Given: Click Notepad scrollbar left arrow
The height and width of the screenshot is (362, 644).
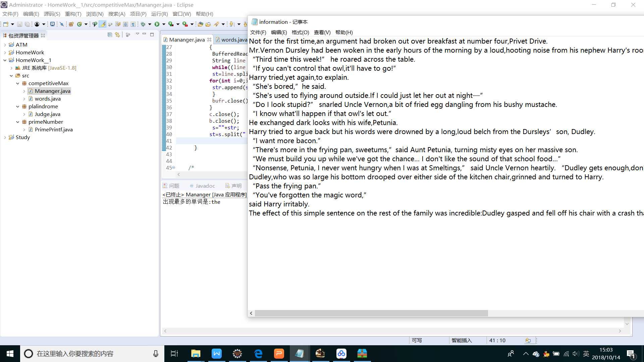Looking at the screenshot, I should pos(251,313).
